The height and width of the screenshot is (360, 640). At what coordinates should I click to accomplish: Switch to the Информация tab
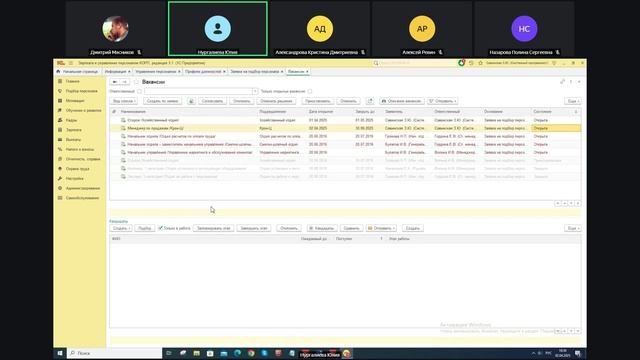tap(116, 71)
